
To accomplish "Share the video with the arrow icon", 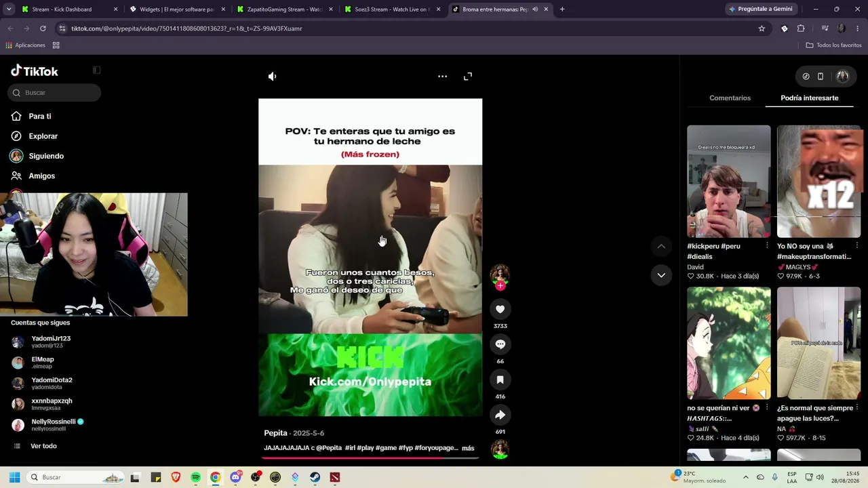I will (x=500, y=415).
